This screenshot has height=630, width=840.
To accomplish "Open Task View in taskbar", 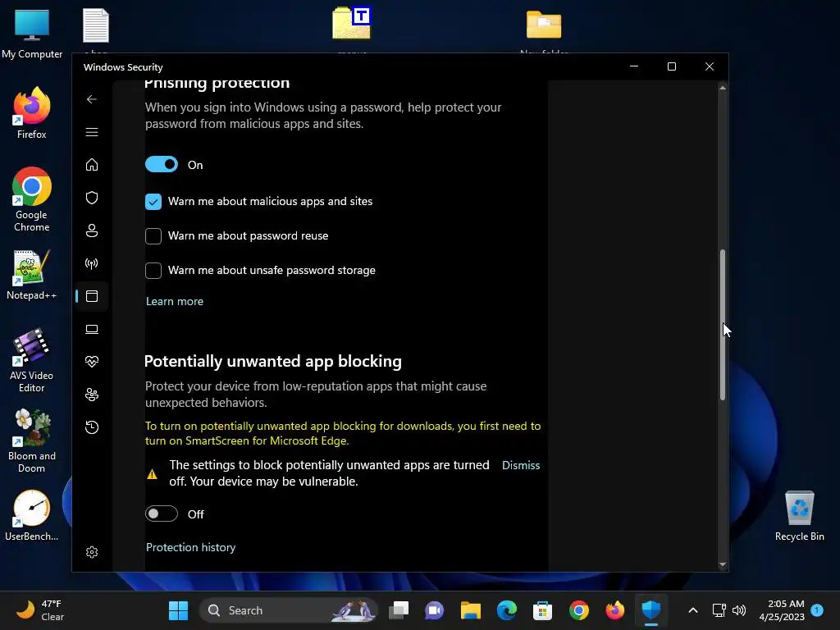I will 399,610.
